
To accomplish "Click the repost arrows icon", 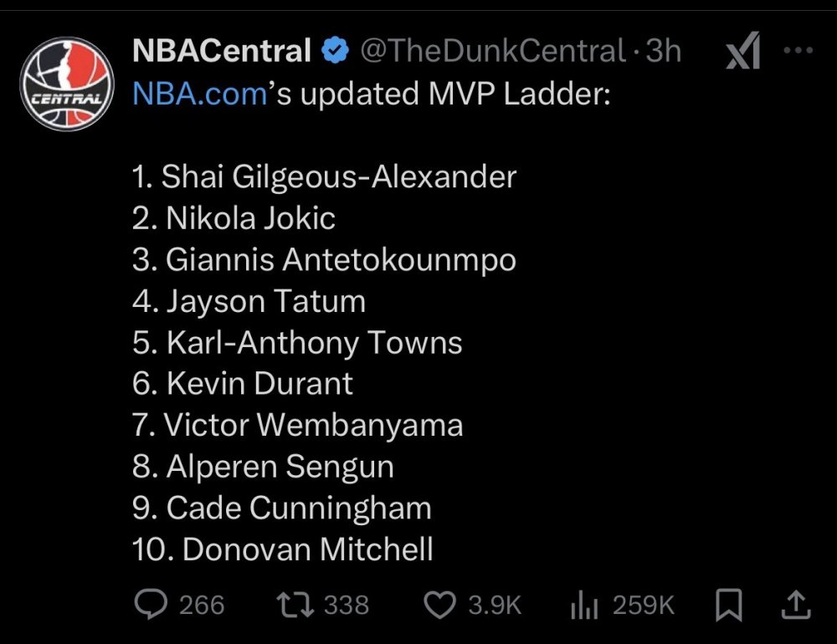I will click(x=296, y=606).
